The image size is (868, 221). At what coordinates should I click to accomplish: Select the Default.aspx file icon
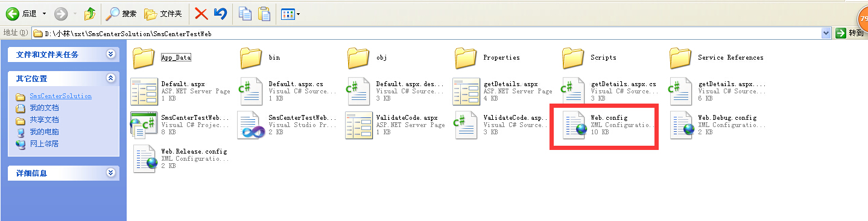pyautogui.click(x=144, y=92)
